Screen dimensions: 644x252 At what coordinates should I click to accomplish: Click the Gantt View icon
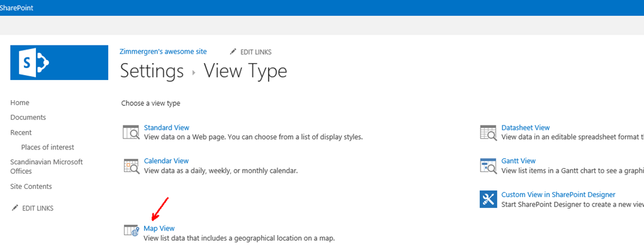point(489,166)
